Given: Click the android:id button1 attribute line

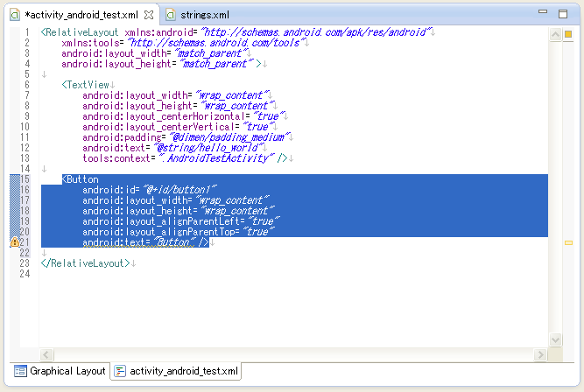Looking at the screenshot, I should [149, 190].
